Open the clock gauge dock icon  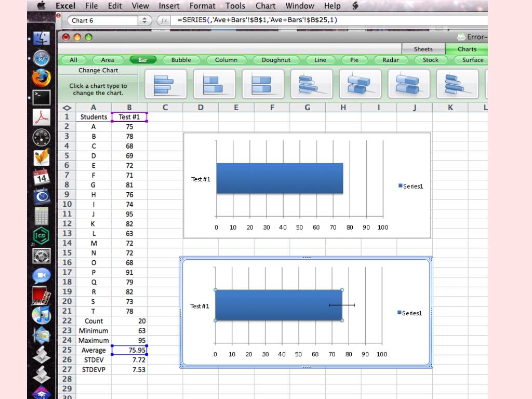(x=42, y=138)
